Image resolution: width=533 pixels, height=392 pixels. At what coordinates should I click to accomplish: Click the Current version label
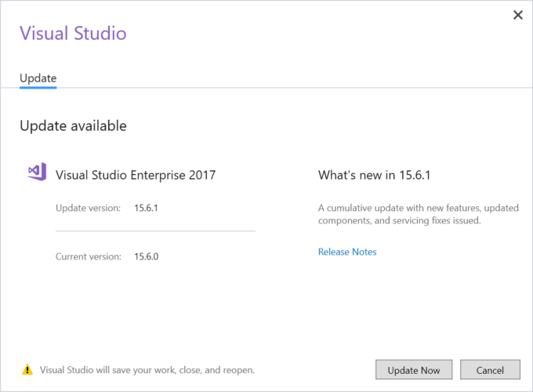coord(88,256)
